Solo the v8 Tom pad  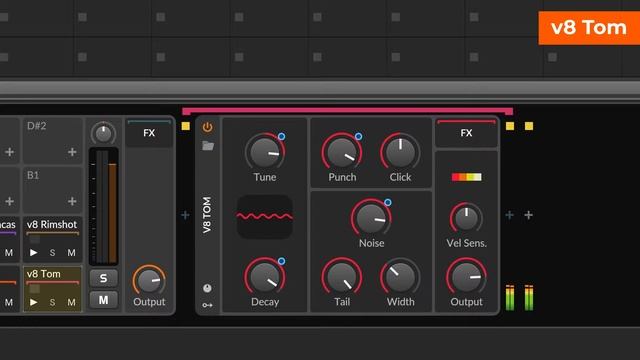52,302
